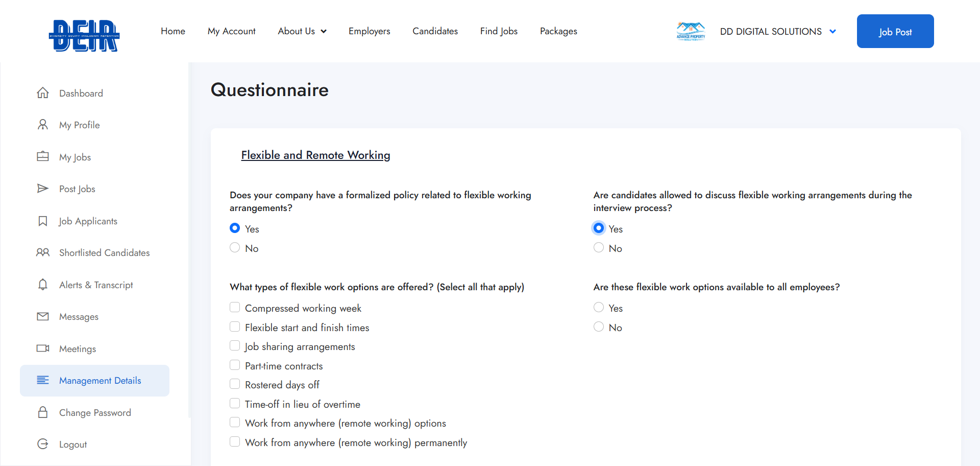
Task: Click the My Profile person icon
Action: pos(43,125)
